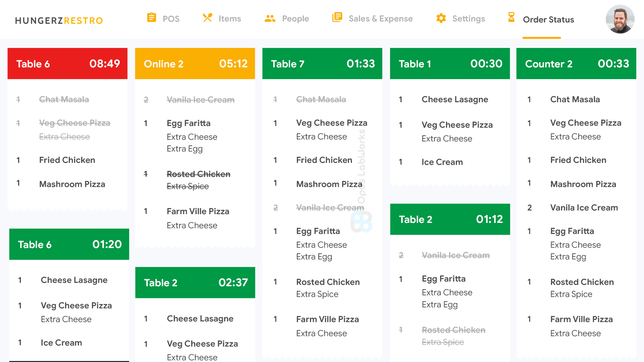Image resolution: width=644 pixels, height=362 pixels.
Task: Toggle Cheese Lasagne done on Table 1
Action: pyautogui.click(x=455, y=99)
